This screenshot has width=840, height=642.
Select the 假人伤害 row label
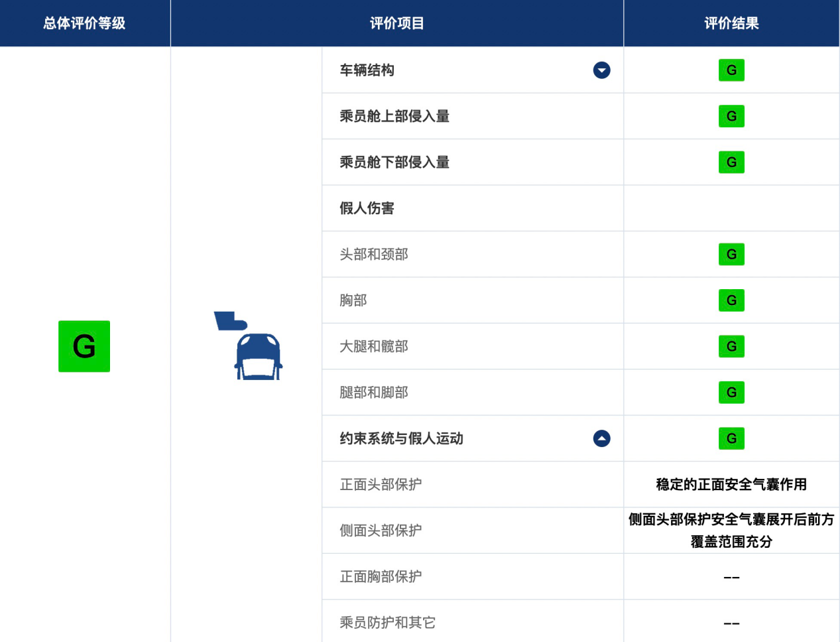pyautogui.click(x=367, y=208)
